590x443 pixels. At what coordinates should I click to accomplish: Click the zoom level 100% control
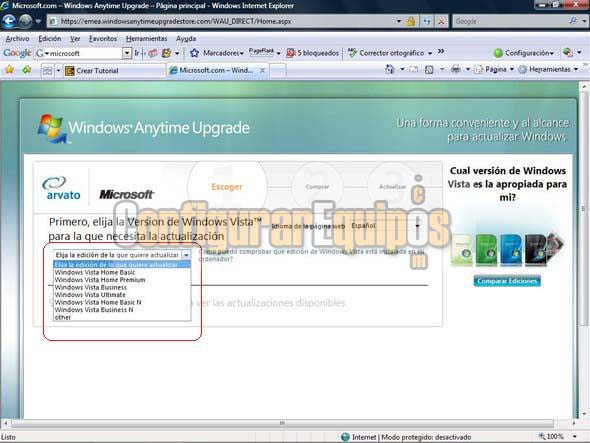(x=558, y=437)
